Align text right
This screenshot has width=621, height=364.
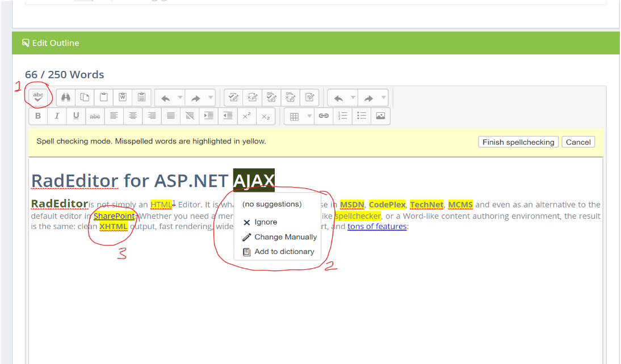pos(152,116)
